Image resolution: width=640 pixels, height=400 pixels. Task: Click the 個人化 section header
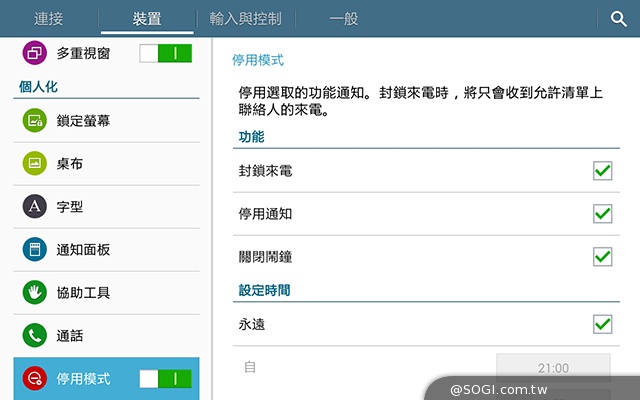pos(38,87)
